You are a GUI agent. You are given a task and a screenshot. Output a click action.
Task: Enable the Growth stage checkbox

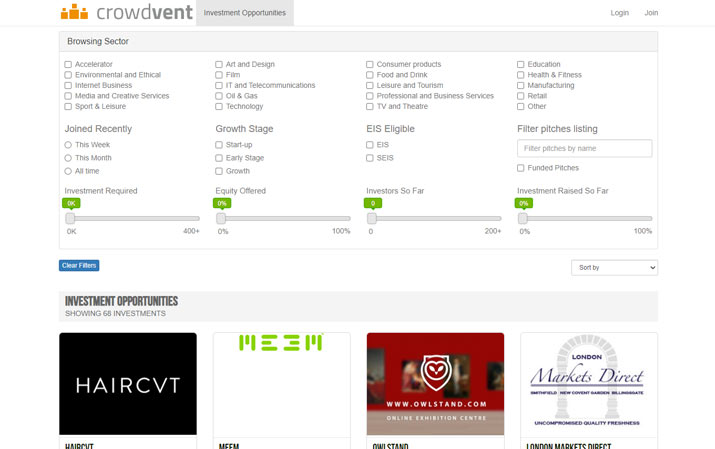219,171
